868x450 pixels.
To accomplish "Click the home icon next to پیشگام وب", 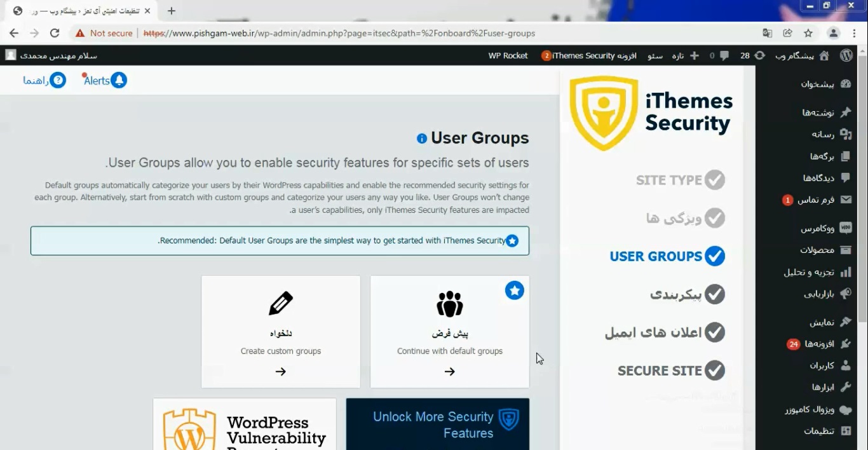I will click(x=824, y=55).
